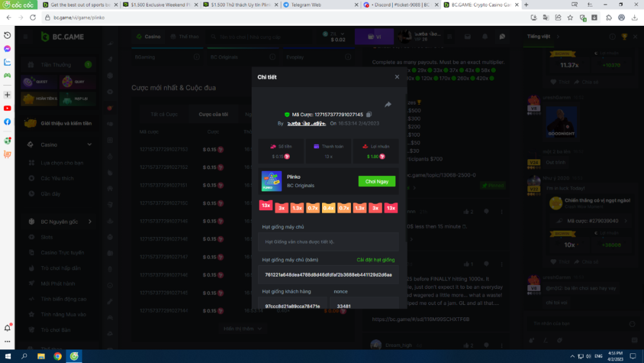Viewport: 644px width, 363px height.
Task: Open Facebook from the browser sidebar
Action: (x=7, y=122)
